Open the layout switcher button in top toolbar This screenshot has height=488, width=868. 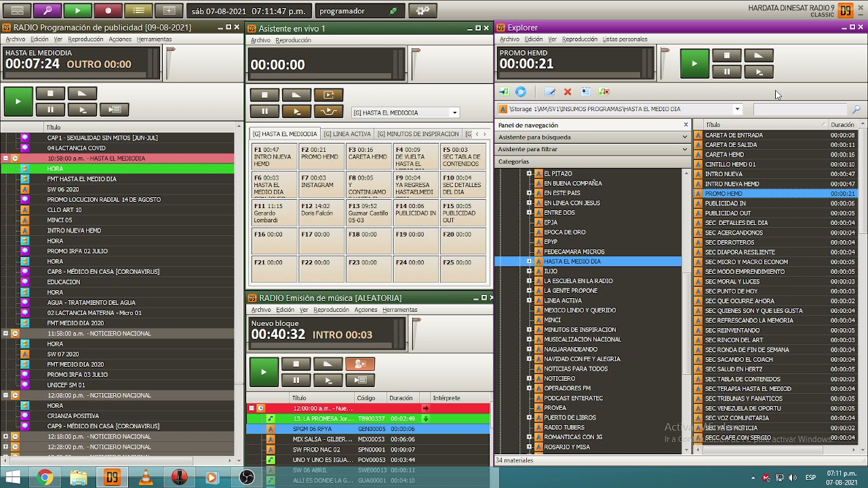pos(17,11)
